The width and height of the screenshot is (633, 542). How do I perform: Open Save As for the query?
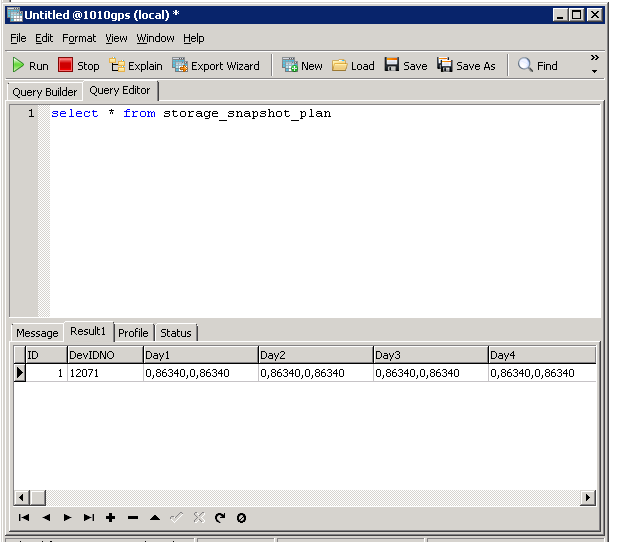pos(466,65)
